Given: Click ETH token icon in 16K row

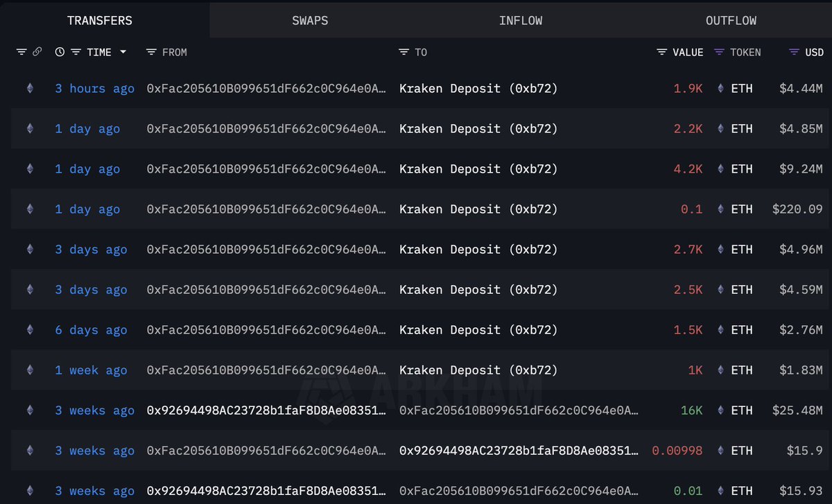Looking at the screenshot, I should (720, 410).
